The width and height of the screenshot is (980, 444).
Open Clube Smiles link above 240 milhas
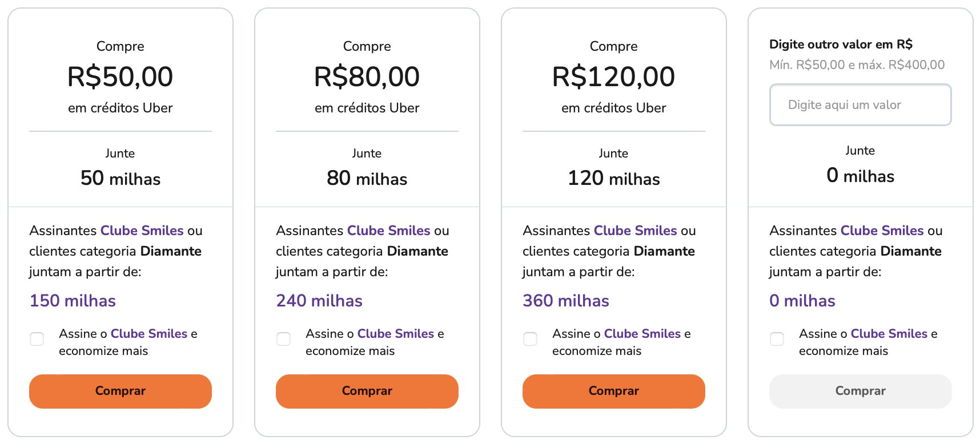pyautogui.click(x=389, y=231)
